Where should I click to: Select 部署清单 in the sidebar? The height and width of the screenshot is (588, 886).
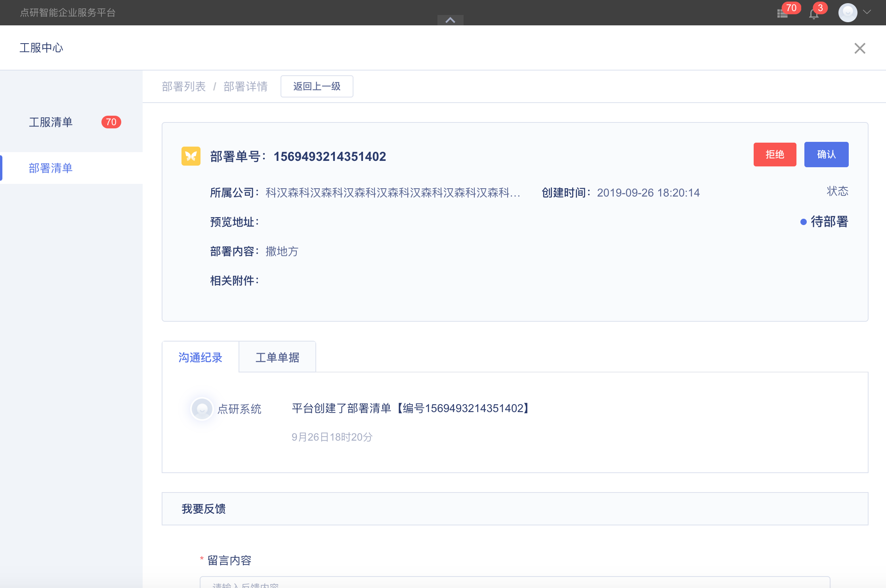coord(71,168)
